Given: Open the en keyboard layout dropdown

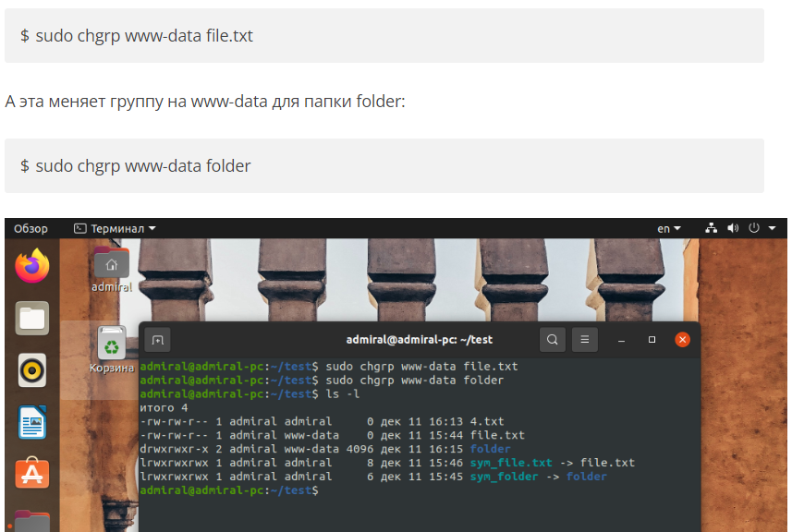Looking at the screenshot, I should tap(669, 229).
